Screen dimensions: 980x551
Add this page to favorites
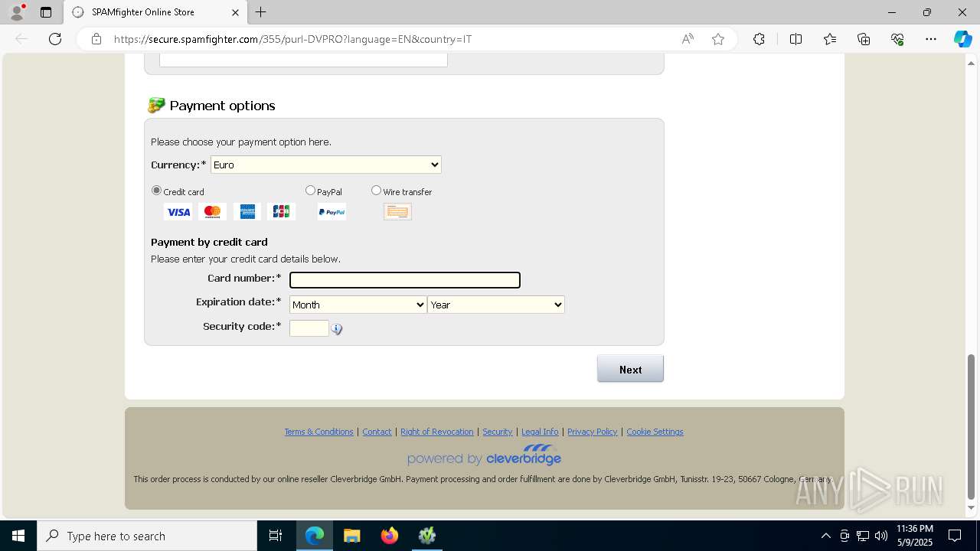coord(718,39)
